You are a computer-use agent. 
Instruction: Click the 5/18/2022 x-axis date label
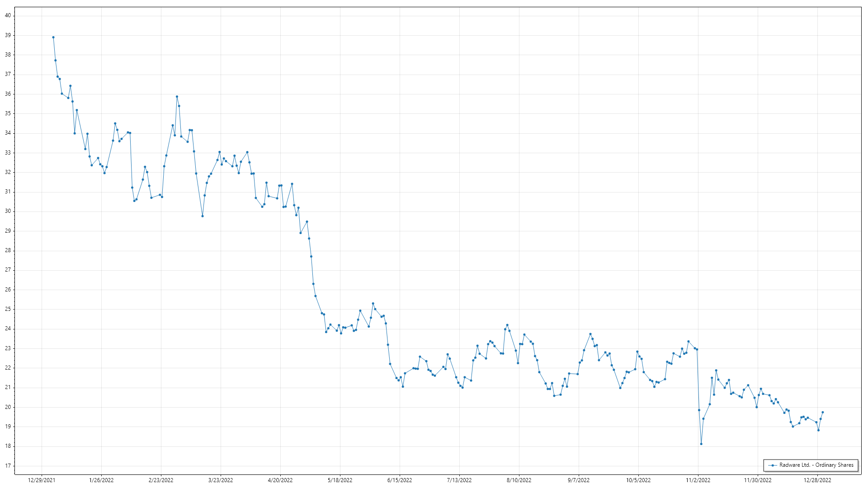pyautogui.click(x=340, y=480)
